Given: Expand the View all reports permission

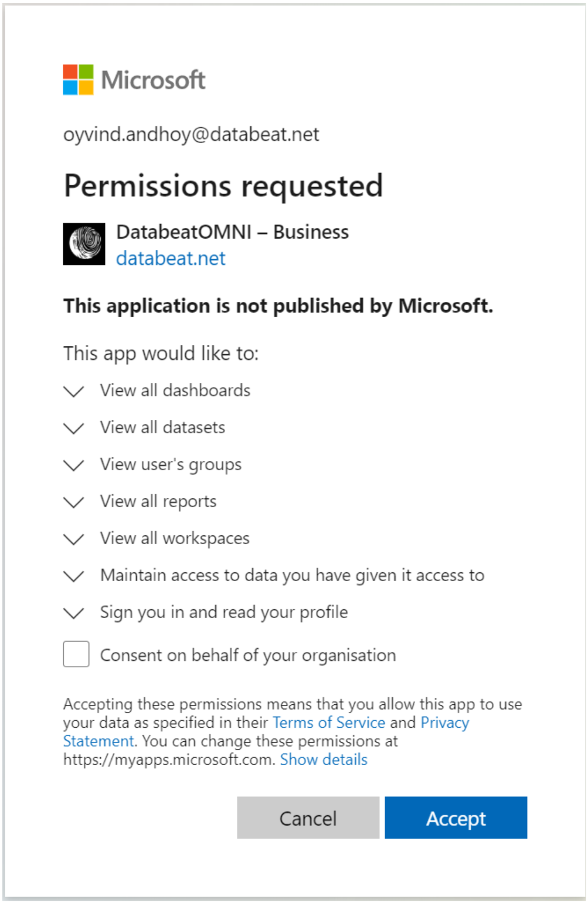Looking at the screenshot, I should 73,502.
